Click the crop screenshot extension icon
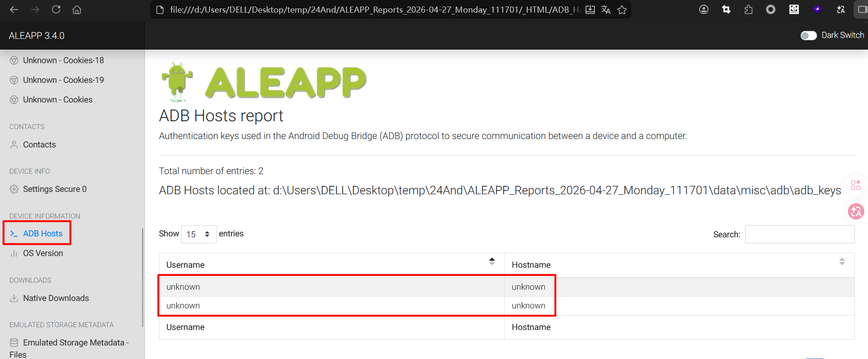868x359 pixels. (726, 9)
